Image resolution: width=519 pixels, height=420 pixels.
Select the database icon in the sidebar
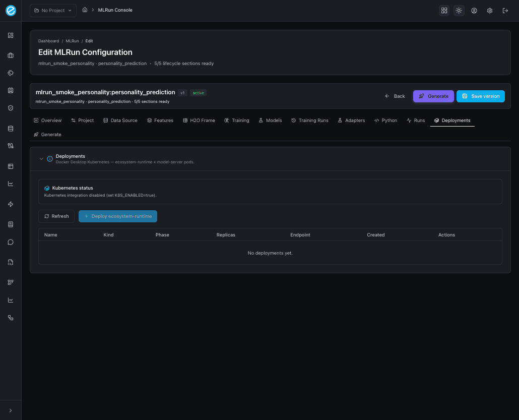10,129
